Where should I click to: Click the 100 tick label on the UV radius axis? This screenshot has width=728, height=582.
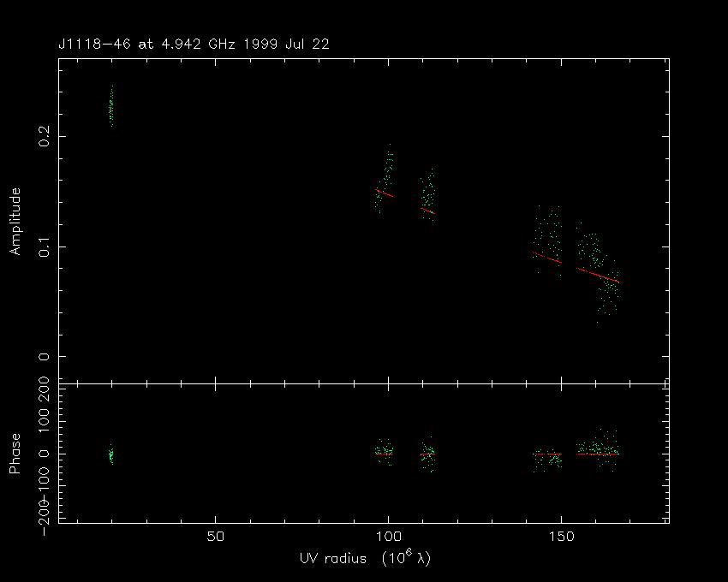click(x=388, y=537)
